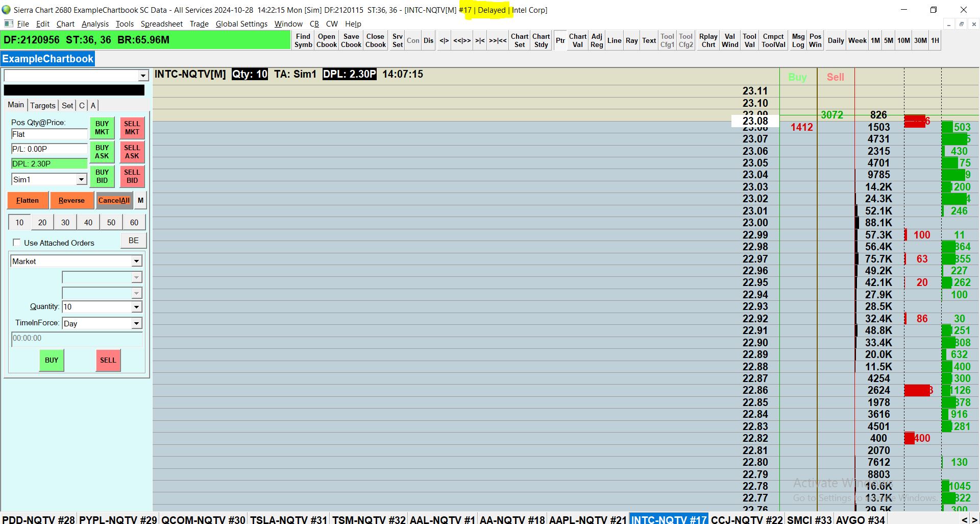The width and height of the screenshot is (980, 524).
Task: Click the >|< compress spacing button
Action: click(x=480, y=40)
